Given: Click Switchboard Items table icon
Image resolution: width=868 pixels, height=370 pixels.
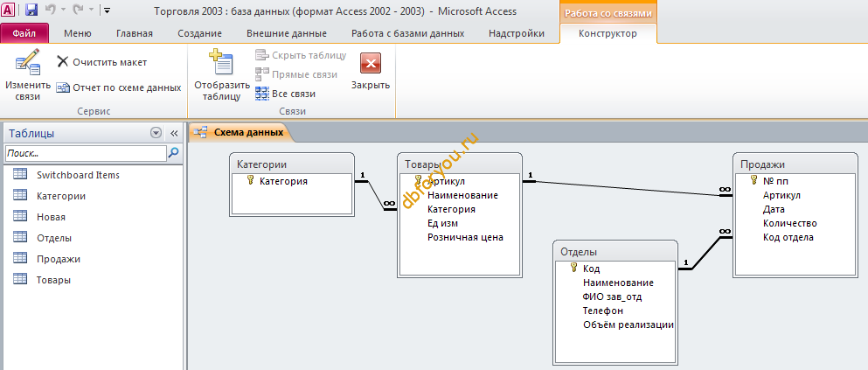Looking at the screenshot, I should [20, 174].
